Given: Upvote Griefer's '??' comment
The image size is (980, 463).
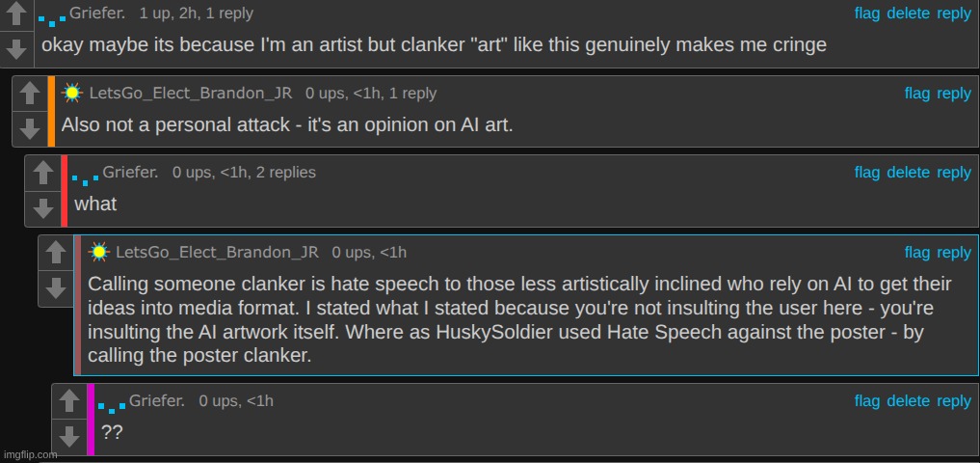Looking at the screenshot, I should 69,402.
